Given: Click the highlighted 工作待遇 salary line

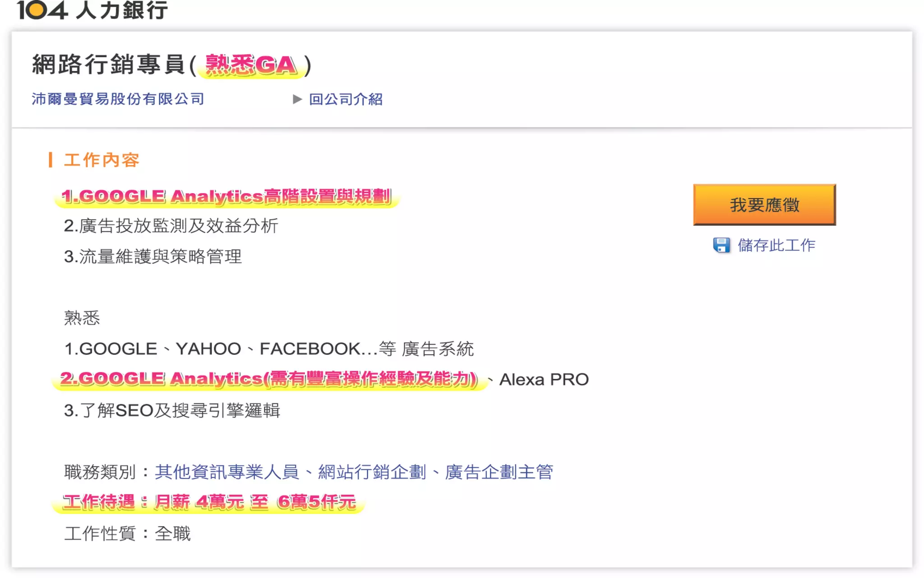Looking at the screenshot, I should point(209,502).
